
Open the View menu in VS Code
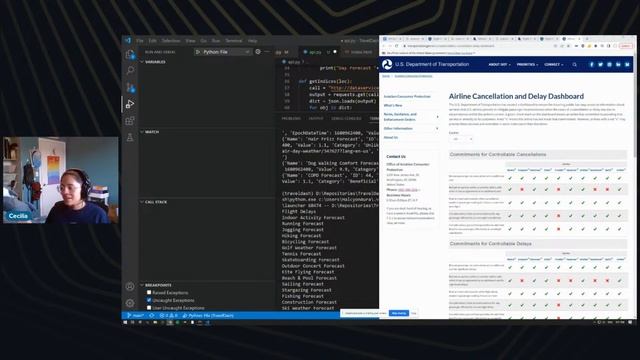[x=190, y=41]
